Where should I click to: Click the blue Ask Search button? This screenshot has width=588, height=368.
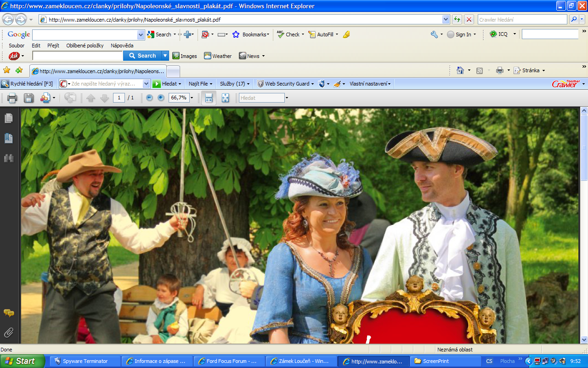tap(142, 56)
